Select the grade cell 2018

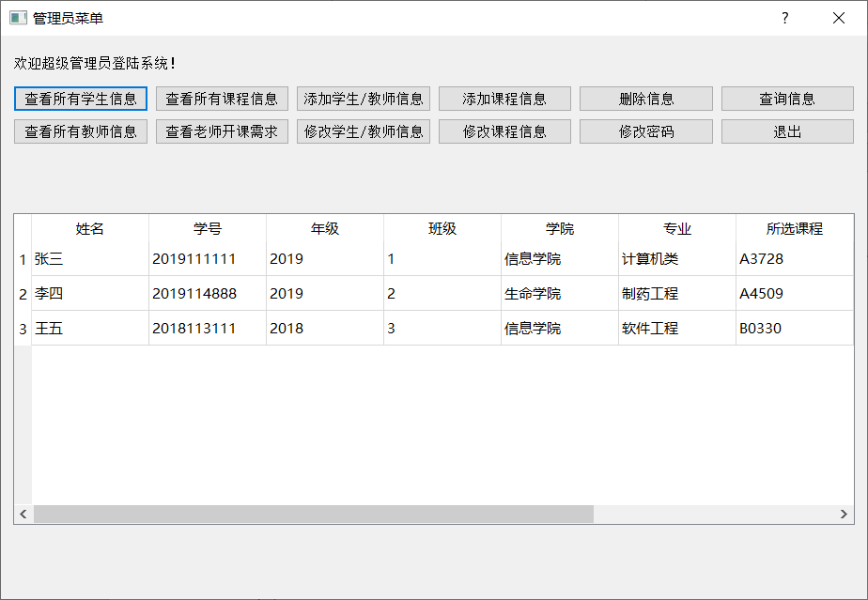coord(325,329)
